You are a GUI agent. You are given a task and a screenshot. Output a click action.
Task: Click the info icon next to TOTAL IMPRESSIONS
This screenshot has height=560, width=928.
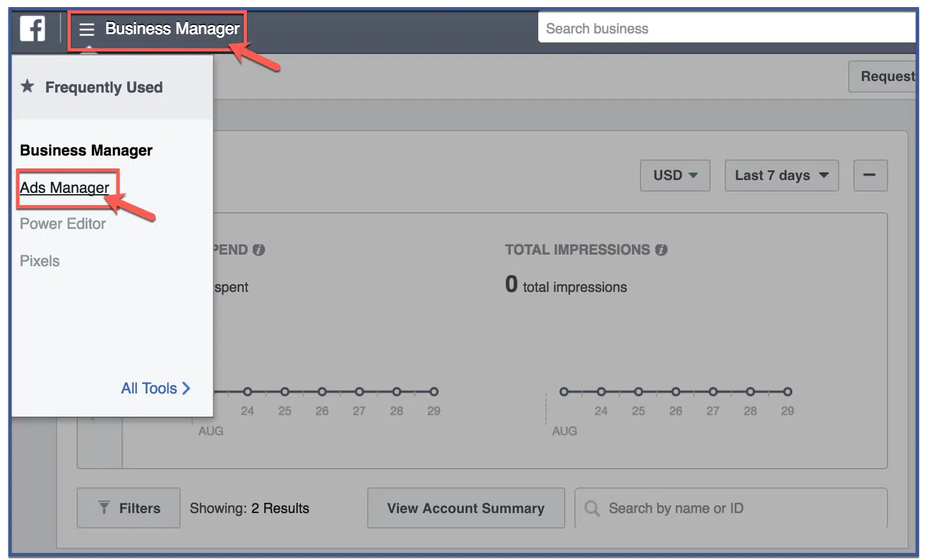point(662,249)
